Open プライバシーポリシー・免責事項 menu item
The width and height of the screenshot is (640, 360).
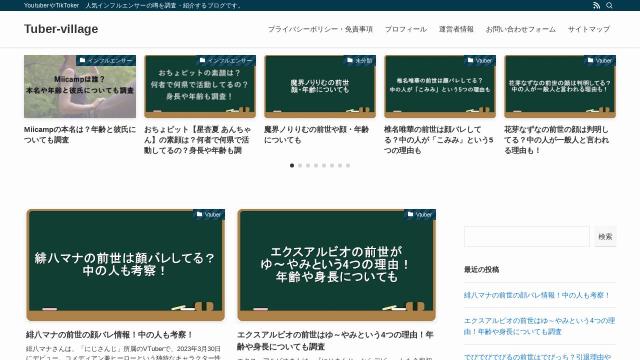(320, 29)
